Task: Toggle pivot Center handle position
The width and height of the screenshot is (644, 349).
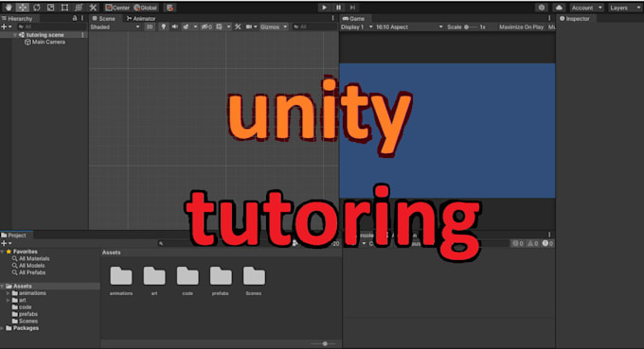Action: pos(117,8)
